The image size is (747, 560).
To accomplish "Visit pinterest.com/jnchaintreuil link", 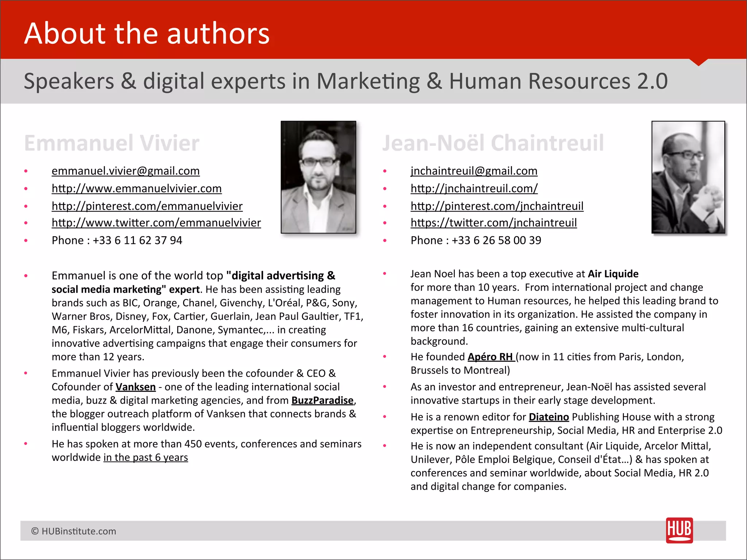I will [x=497, y=206].
